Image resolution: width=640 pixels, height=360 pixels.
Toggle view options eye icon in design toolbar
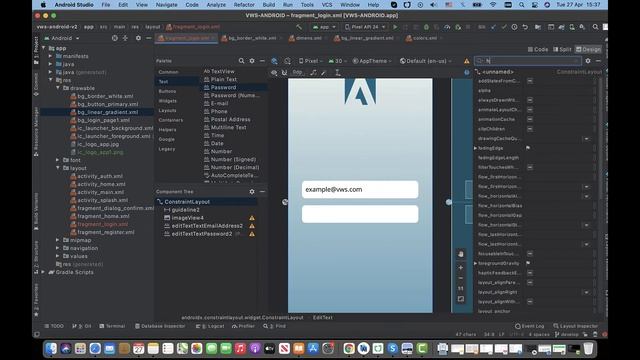pyautogui.click(x=274, y=73)
